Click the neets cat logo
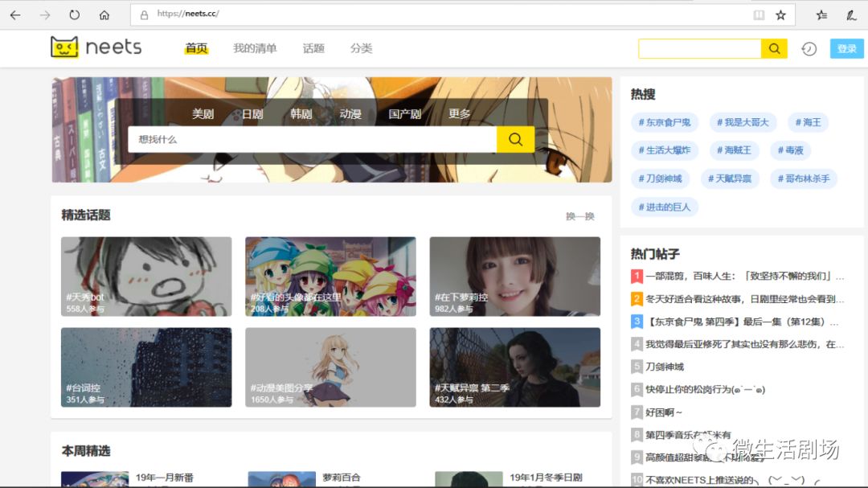Screen dimensions: 868x488 64,47
